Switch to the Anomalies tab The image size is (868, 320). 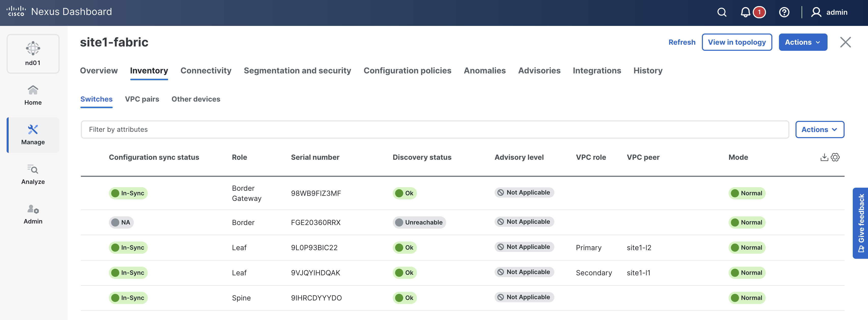484,71
